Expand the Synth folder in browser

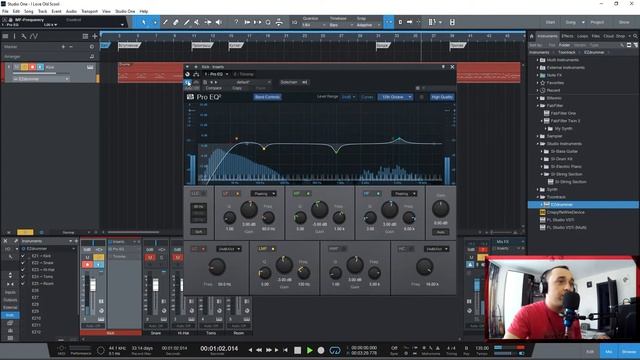pos(538,189)
